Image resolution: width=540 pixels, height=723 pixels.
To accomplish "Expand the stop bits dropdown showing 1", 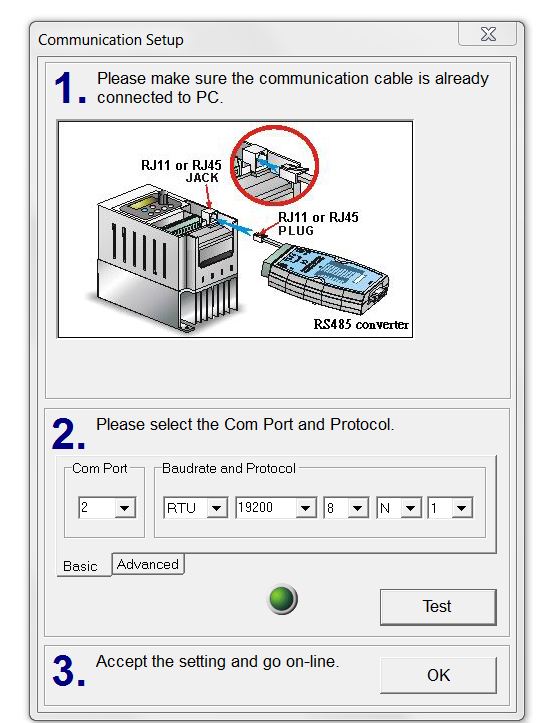I will pyautogui.click(x=462, y=508).
